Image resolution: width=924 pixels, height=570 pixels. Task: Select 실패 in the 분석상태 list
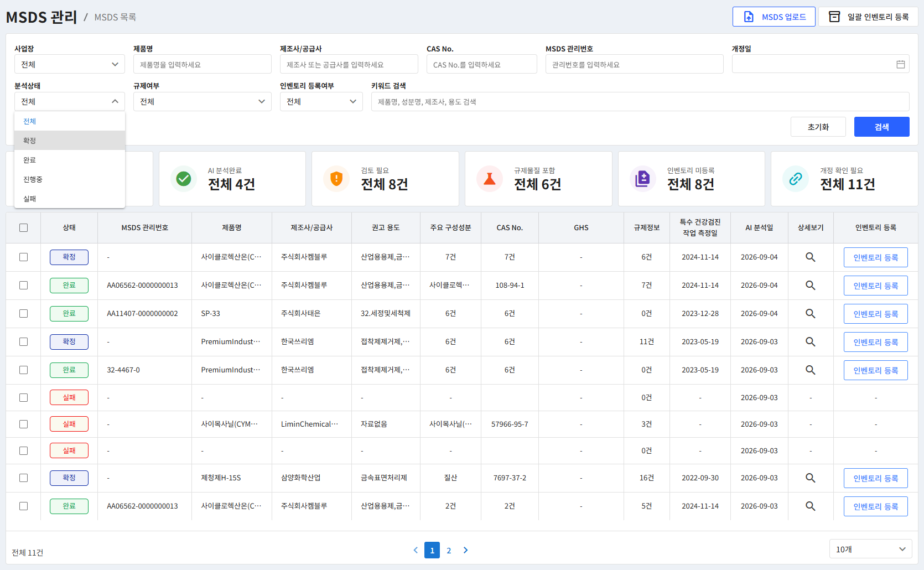tap(70, 199)
